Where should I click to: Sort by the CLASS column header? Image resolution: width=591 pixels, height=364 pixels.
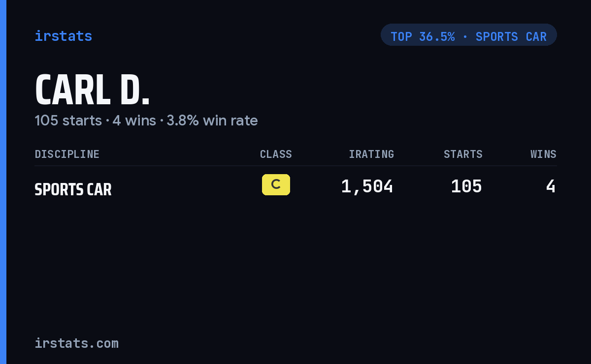point(276,154)
